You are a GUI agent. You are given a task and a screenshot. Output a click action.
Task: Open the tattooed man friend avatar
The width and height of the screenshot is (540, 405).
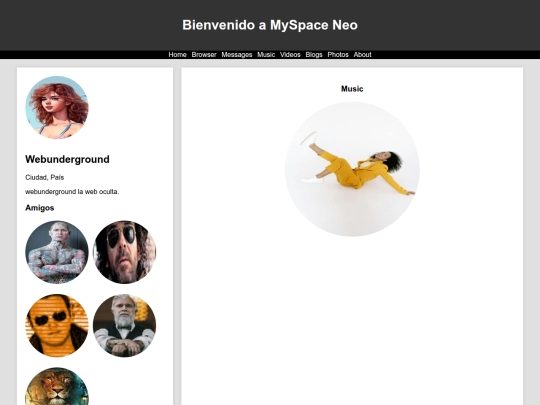(57, 252)
